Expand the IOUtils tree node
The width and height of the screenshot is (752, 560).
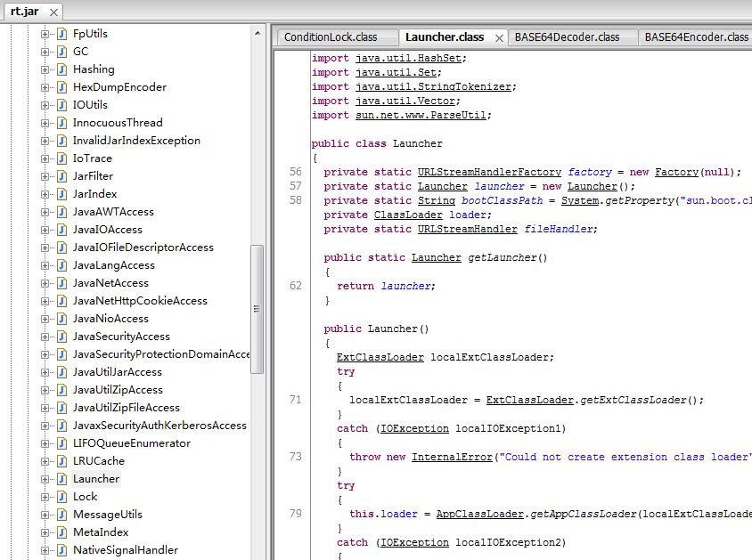[x=45, y=105]
